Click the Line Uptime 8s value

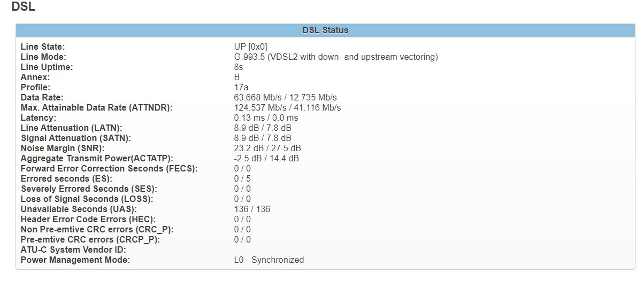tap(239, 67)
